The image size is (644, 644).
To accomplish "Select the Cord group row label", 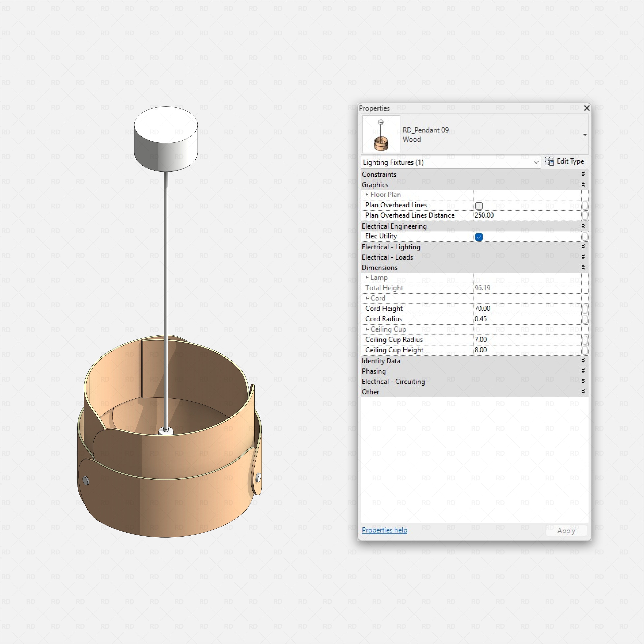I will pyautogui.click(x=378, y=298).
